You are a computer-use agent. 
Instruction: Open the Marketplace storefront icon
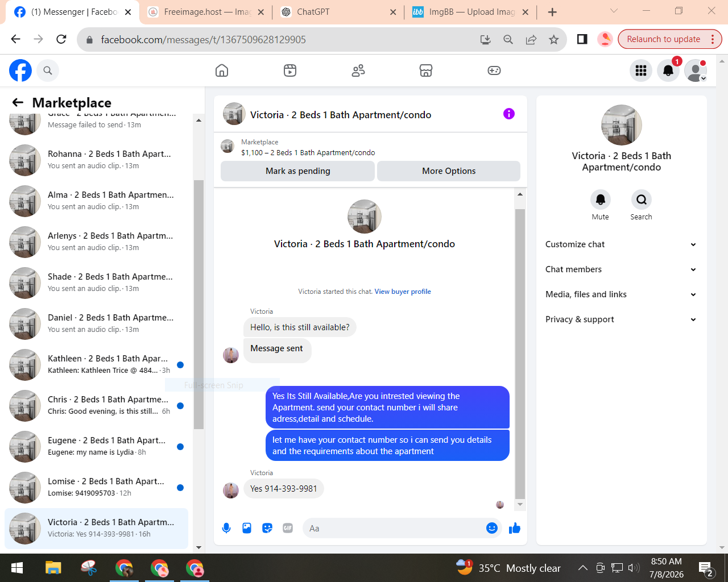tap(426, 70)
